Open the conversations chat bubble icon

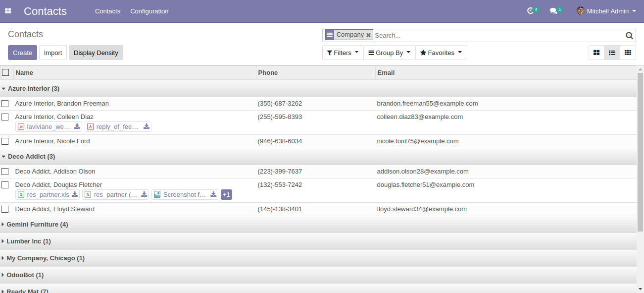pos(553,11)
